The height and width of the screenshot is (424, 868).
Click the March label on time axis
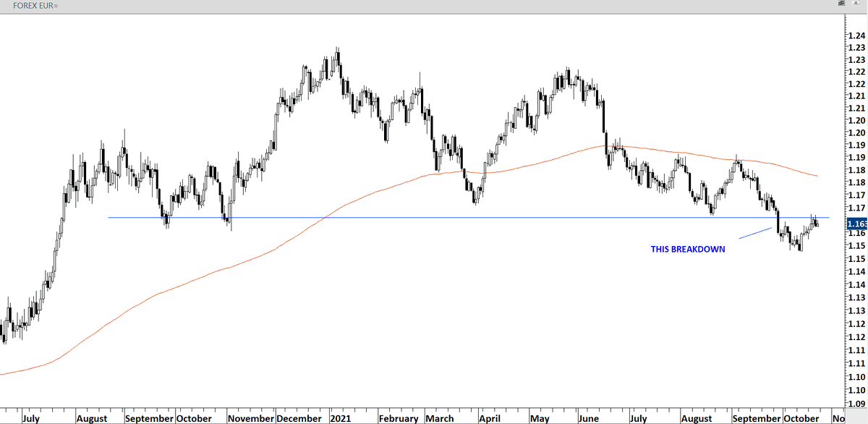pyautogui.click(x=440, y=418)
